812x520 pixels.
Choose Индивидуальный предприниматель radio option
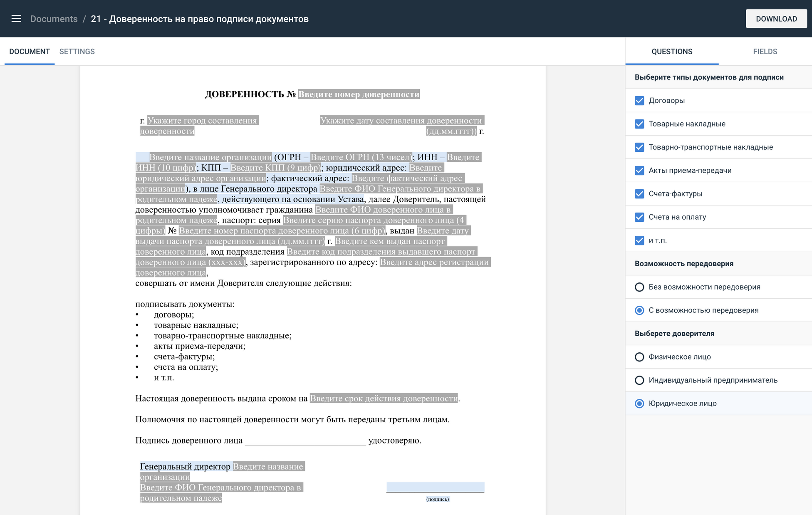639,380
